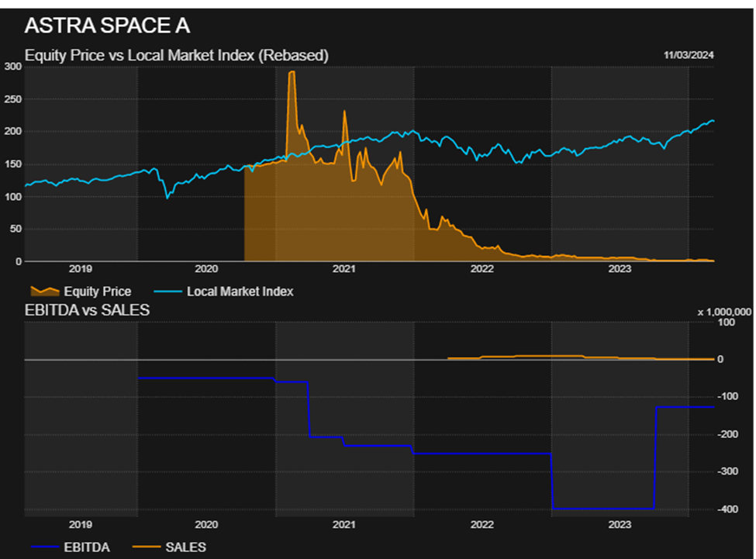Select the EBITDA vs SALES heading
Image resolution: width=756 pixels, height=559 pixels.
click(x=88, y=310)
